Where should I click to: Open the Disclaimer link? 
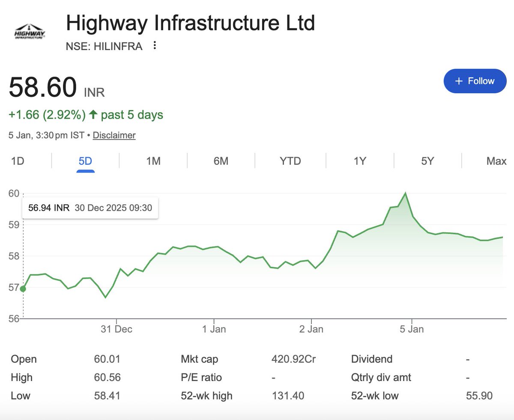[114, 135]
